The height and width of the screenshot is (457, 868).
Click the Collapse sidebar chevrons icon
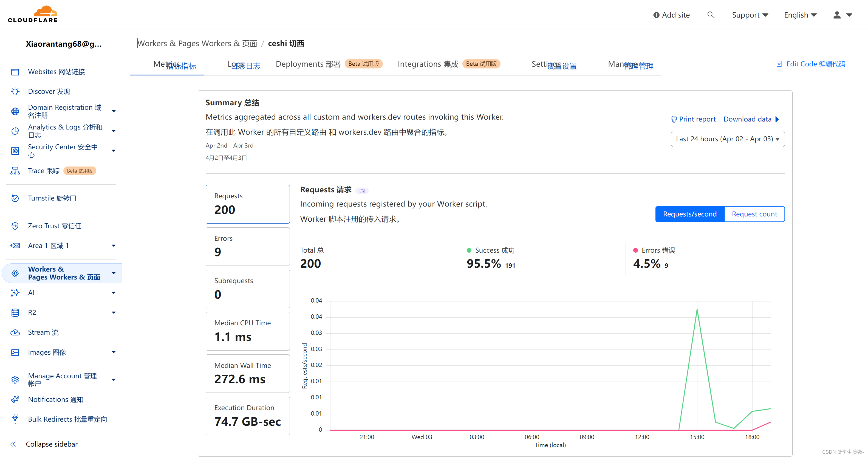pyautogui.click(x=13, y=444)
